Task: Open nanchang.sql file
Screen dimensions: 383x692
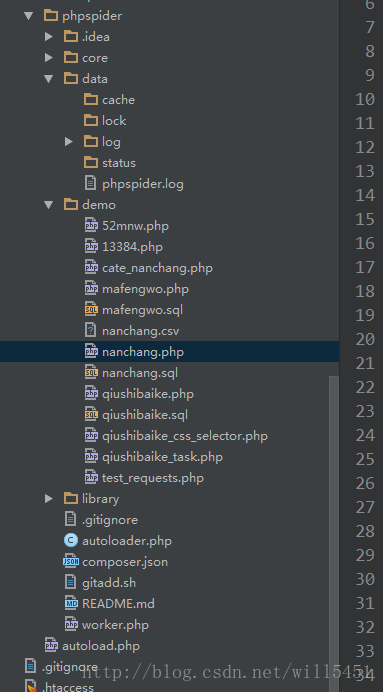Action: (140, 373)
